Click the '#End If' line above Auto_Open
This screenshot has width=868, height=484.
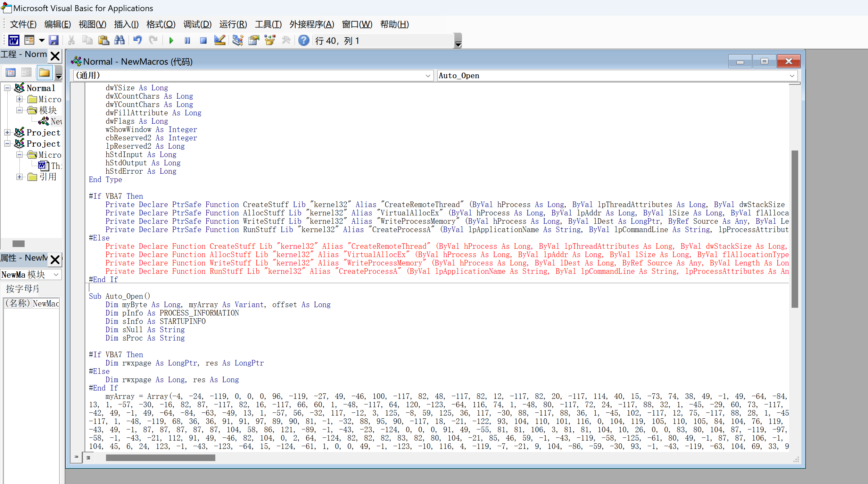tap(104, 280)
